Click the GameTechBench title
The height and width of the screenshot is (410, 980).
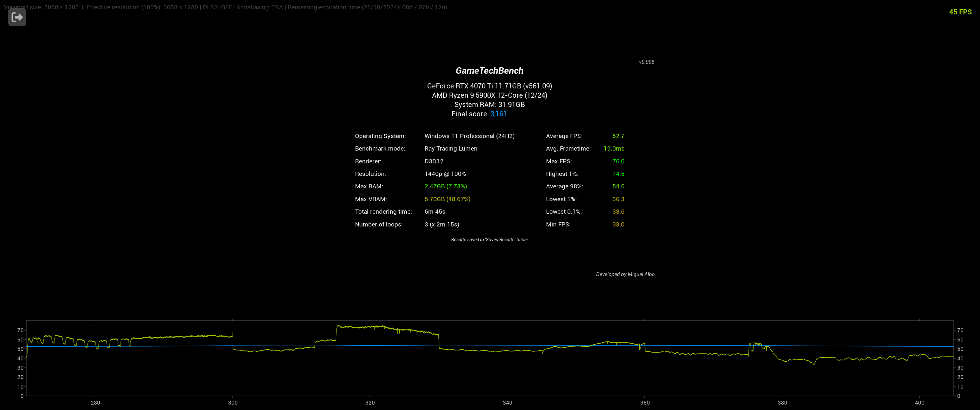489,71
